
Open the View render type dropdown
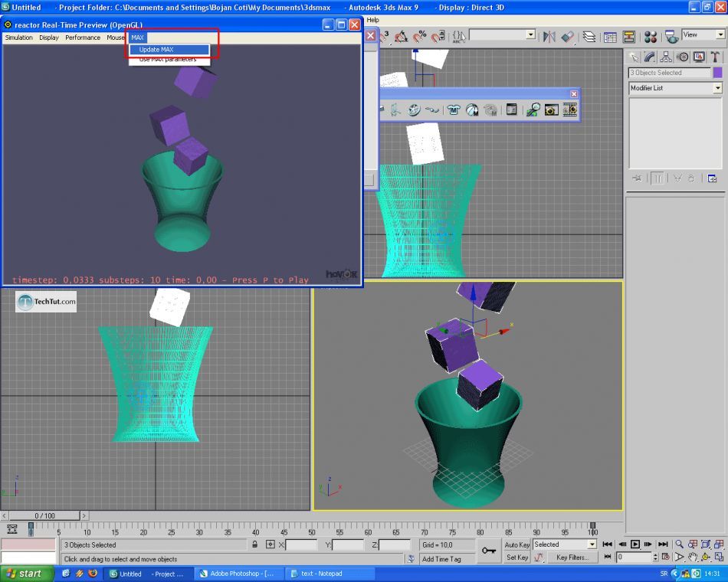point(720,34)
